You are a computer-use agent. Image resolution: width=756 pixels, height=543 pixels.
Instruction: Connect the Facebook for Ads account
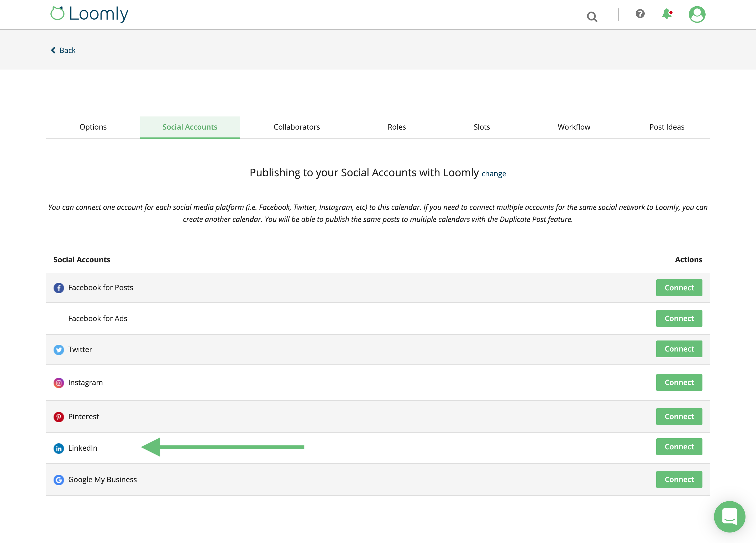[679, 318]
